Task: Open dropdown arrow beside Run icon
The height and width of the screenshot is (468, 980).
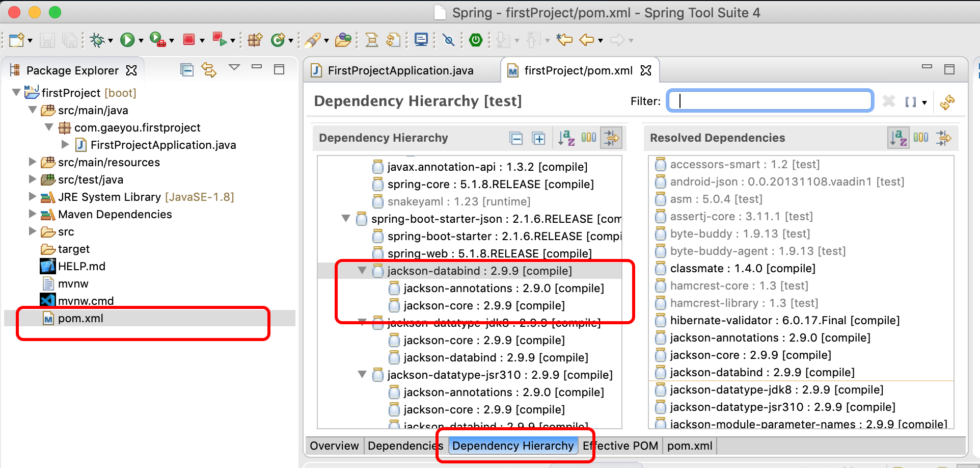Action: pyautogui.click(x=141, y=40)
